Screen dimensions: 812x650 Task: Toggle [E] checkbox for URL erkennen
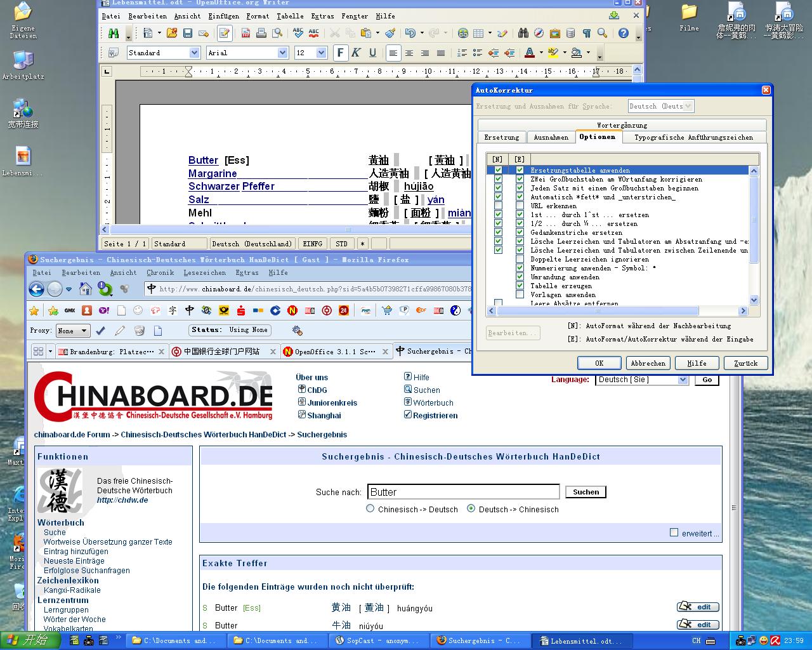[520, 206]
